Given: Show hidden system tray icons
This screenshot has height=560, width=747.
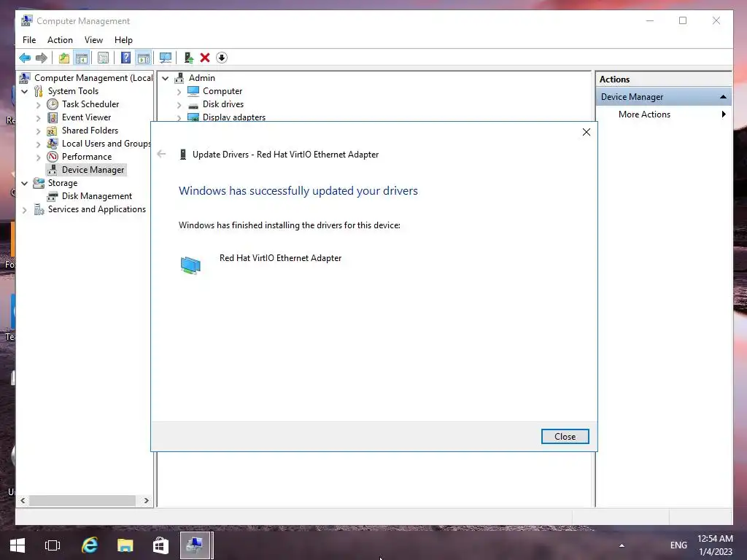Looking at the screenshot, I should [622, 545].
